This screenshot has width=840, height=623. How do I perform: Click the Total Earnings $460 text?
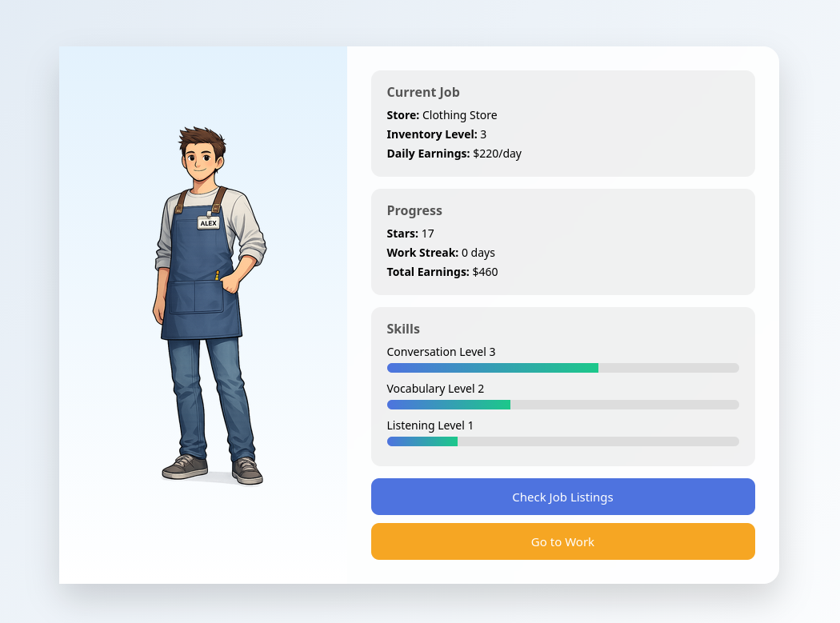(442, 272)
